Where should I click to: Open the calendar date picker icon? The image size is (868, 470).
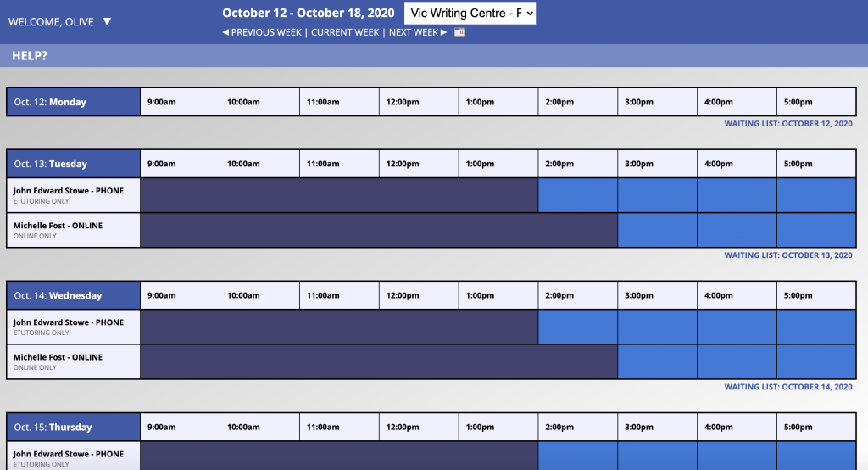[x=459, y=32]
